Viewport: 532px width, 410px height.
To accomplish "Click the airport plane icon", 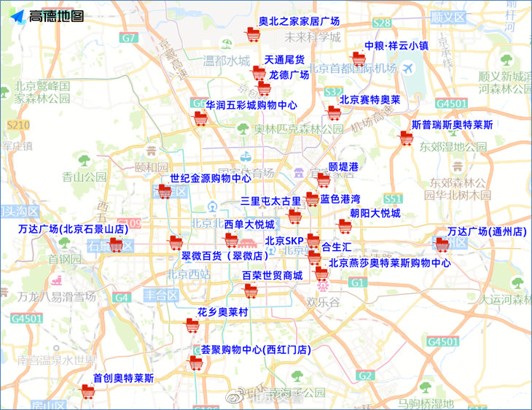I will (409, 68).
